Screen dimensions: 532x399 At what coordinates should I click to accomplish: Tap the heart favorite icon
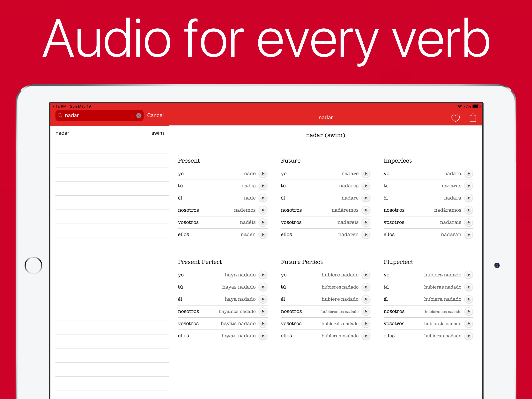[x=455, y=118]
